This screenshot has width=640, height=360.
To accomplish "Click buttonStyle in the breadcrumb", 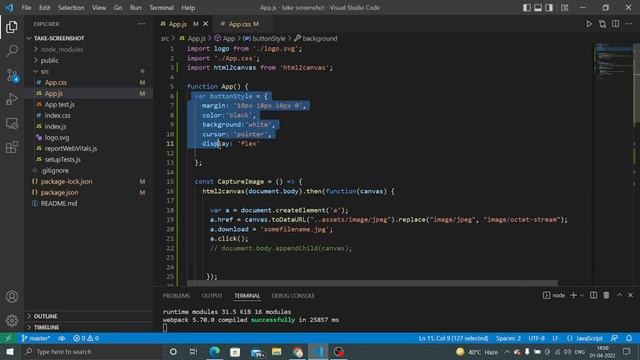I will 269,38.
